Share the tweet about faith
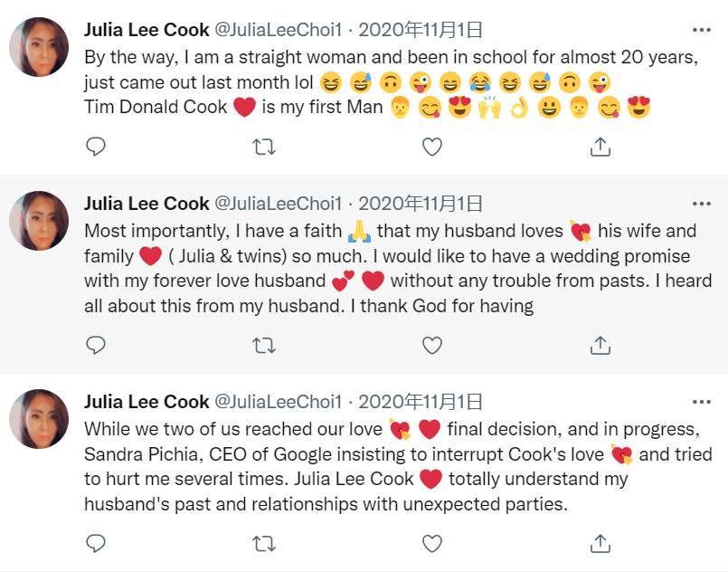The width and height of the screenshot is (728, 572). (x=600, y=345)
